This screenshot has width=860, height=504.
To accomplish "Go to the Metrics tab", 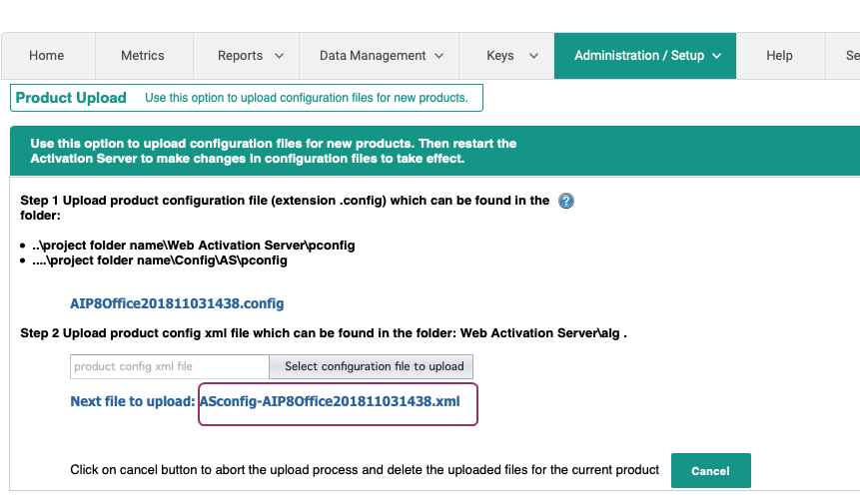I will pyautogui.click(x=143, y=56).
